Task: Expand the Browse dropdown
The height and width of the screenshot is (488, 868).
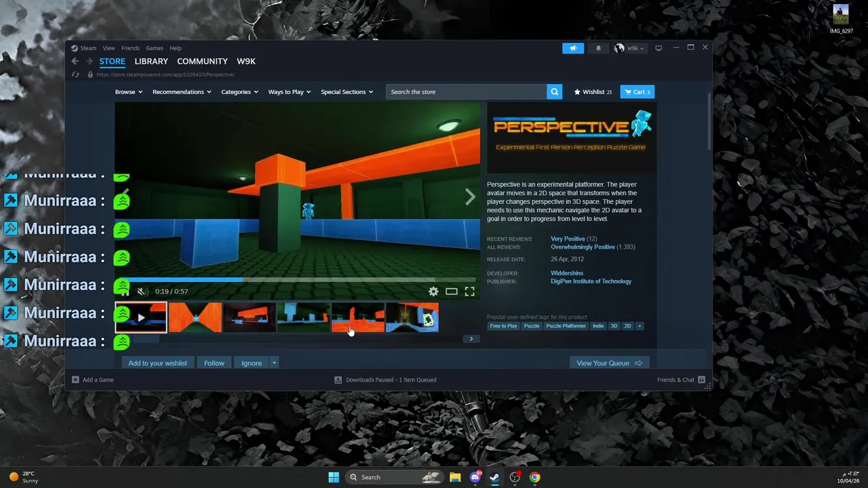Action: [128, 91]
